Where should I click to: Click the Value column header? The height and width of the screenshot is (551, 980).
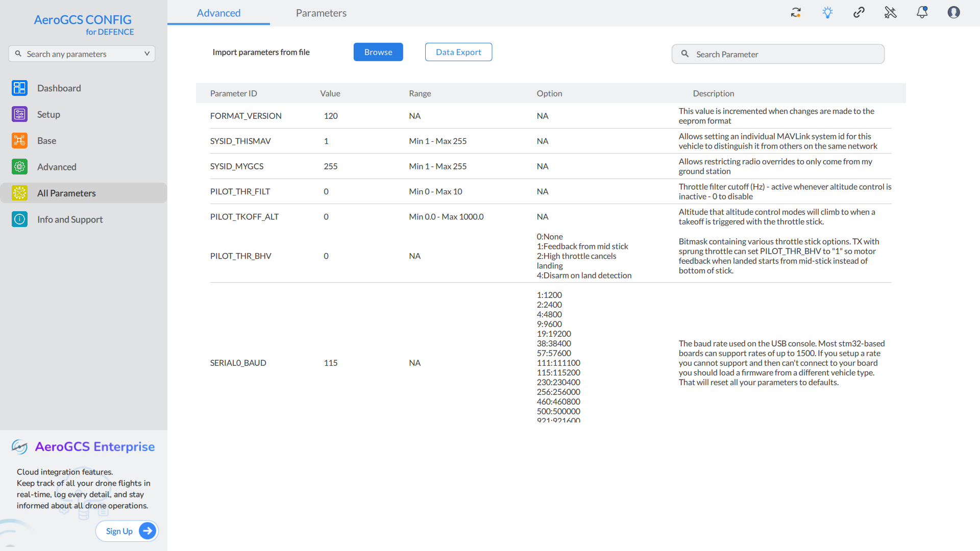point(330,93)
